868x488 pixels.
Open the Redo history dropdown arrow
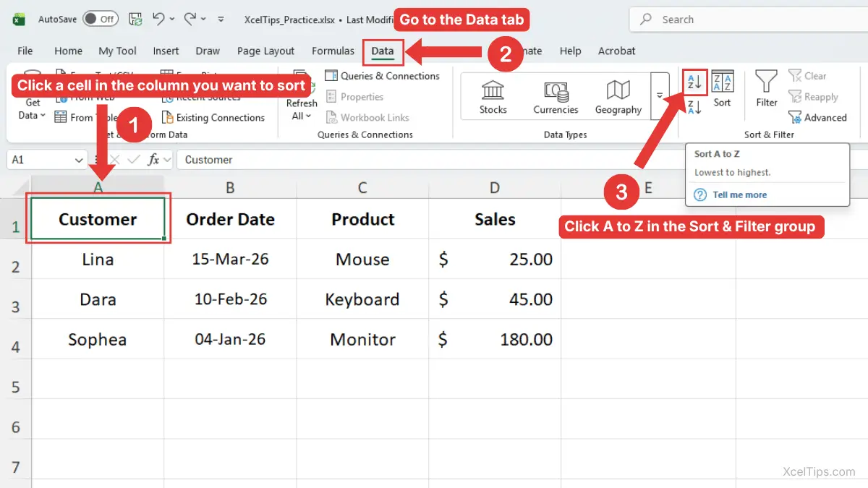[x=203, y=20]
